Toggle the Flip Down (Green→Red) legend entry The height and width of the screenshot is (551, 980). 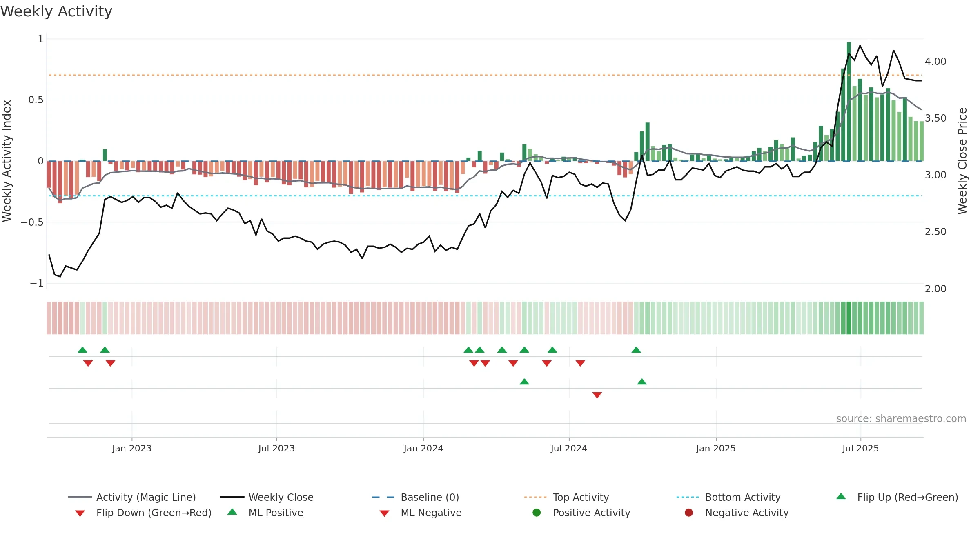click(x=143, y=513)
